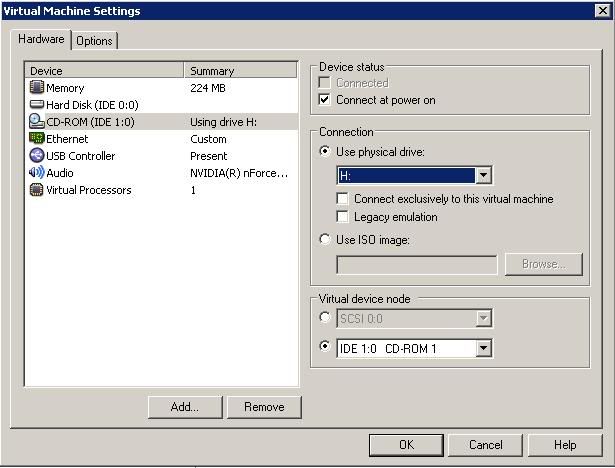Select the Audio speaker icon
The width and height of the screenshot is (615, 468).
point(37,173)
